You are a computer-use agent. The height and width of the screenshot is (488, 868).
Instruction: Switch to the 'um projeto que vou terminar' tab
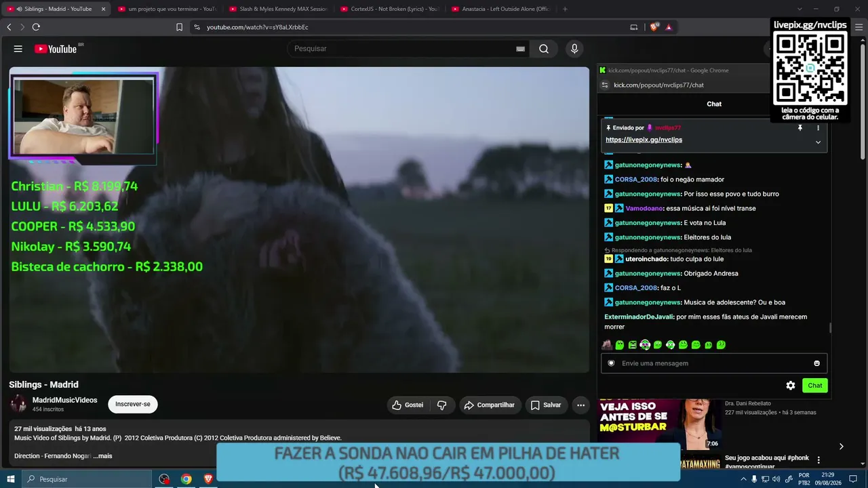coord(166,9)
